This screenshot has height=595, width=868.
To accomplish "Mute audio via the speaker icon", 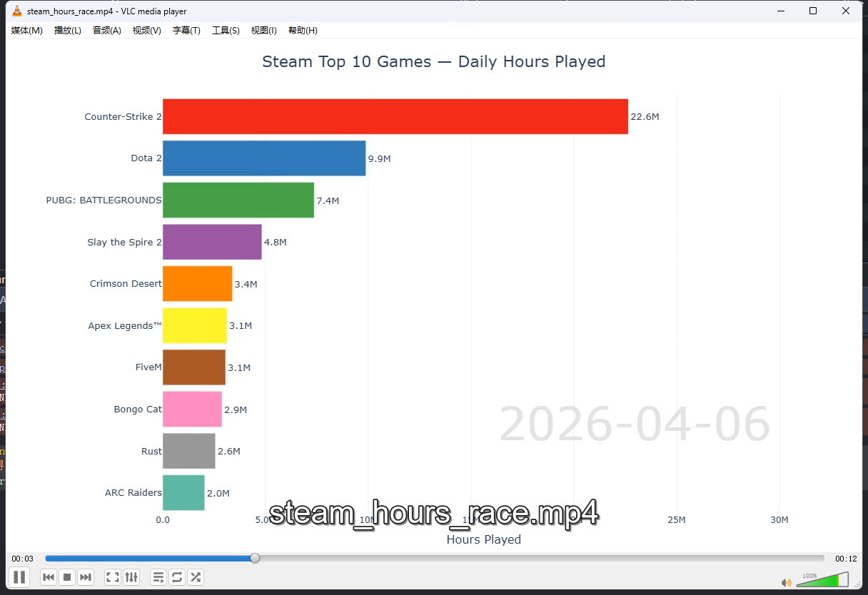I will (x=787, y=583).
